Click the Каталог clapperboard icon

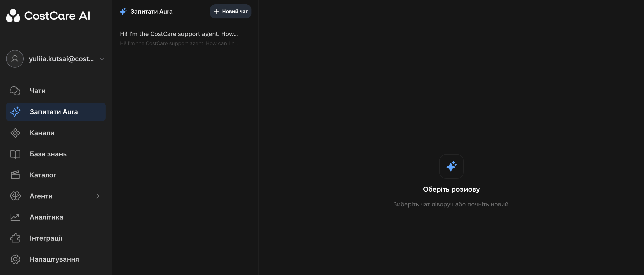point(15,175)
